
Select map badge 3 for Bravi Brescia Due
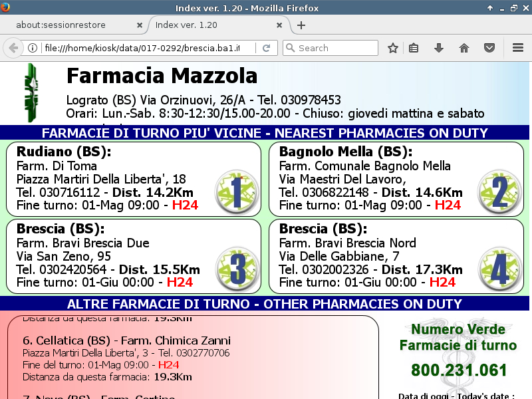(237, 269)
